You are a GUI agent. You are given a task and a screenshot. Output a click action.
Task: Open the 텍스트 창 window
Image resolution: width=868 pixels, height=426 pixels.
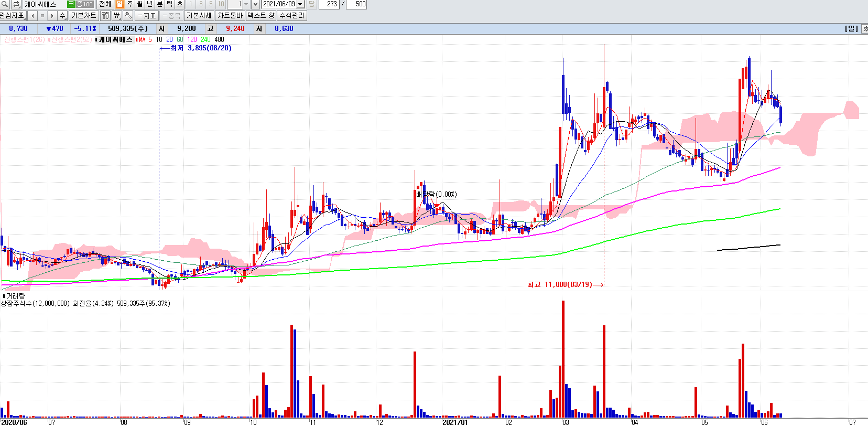(261, 16)
